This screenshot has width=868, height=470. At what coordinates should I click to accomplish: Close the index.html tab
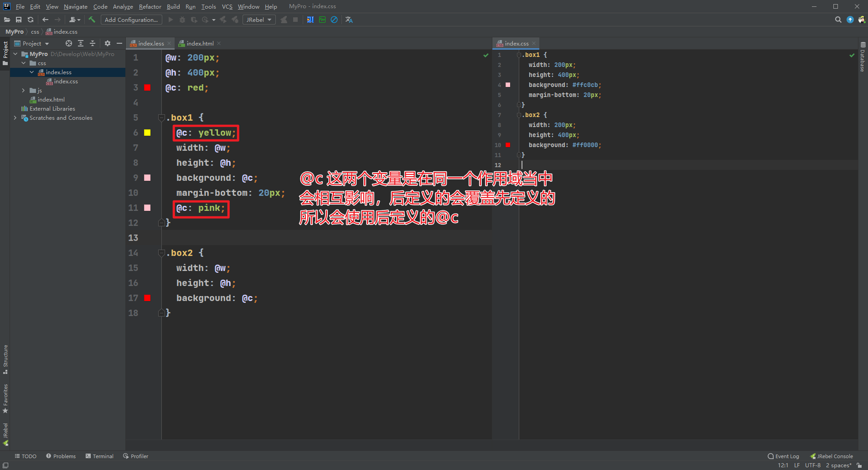tap(219, 43)
